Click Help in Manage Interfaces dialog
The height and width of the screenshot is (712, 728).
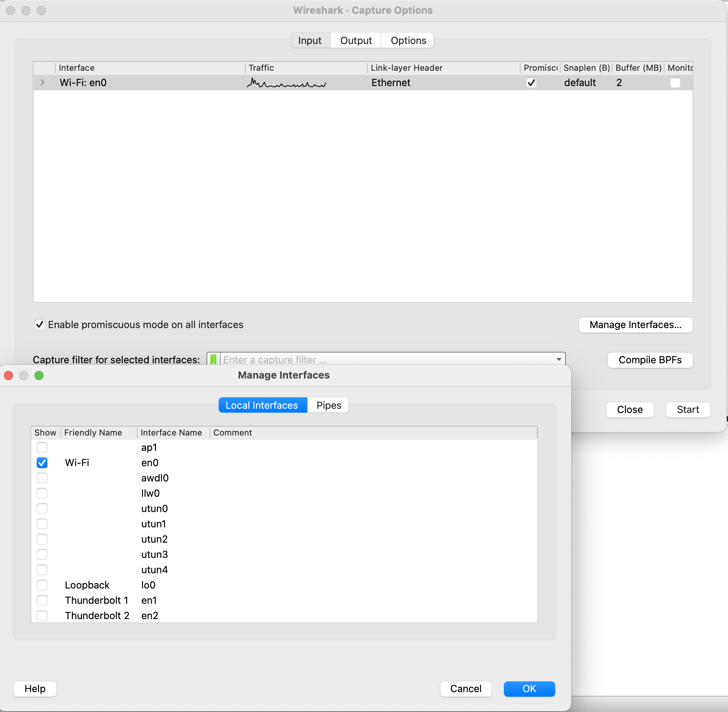point(35,689)
